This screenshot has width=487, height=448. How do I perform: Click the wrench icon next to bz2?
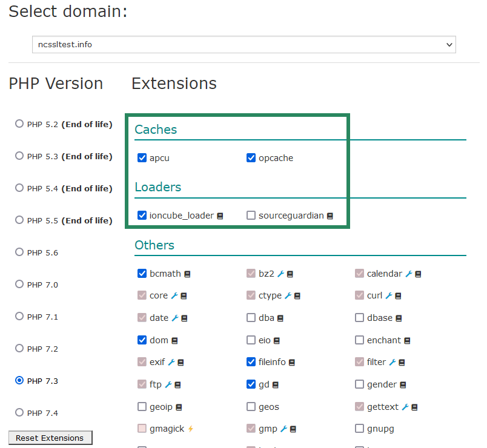coord(281,274)
